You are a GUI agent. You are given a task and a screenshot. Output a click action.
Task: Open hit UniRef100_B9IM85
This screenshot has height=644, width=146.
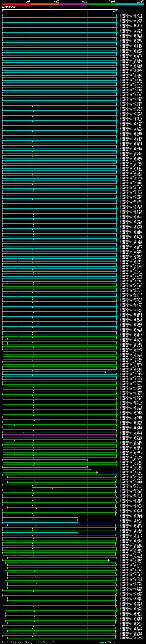131,100
